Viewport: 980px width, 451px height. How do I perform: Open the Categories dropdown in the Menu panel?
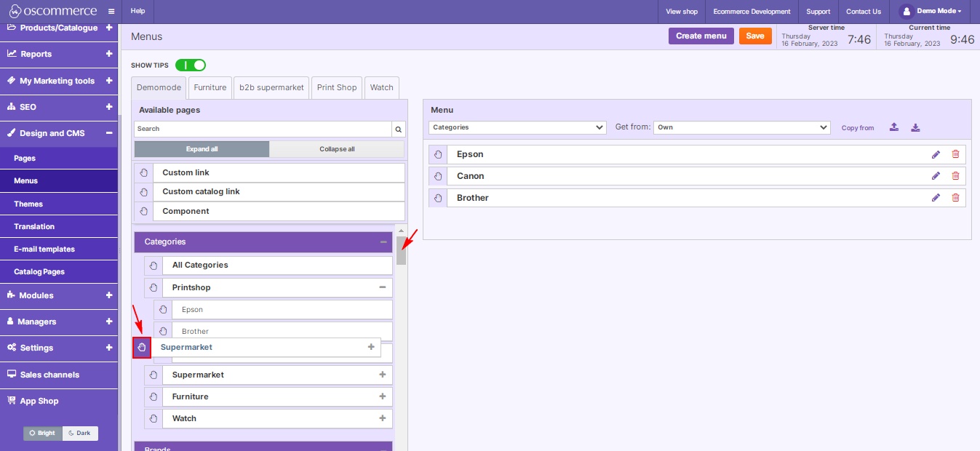(x=517, y=127)
